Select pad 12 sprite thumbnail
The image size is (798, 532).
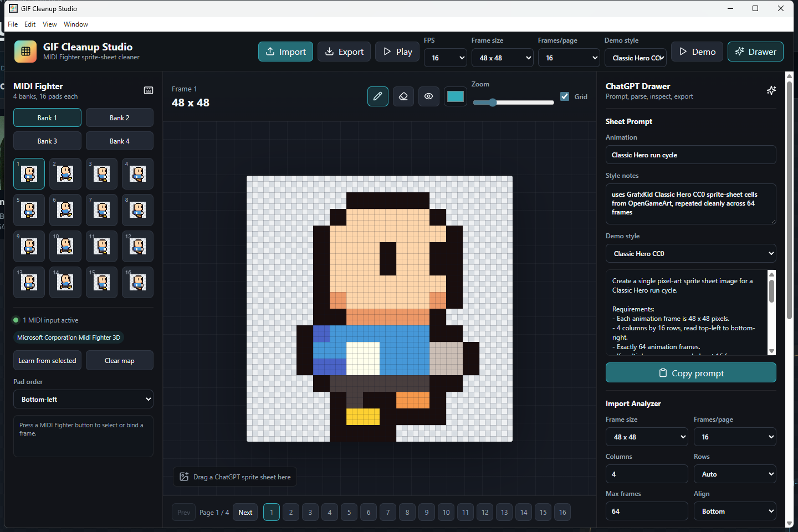point(137,246)
